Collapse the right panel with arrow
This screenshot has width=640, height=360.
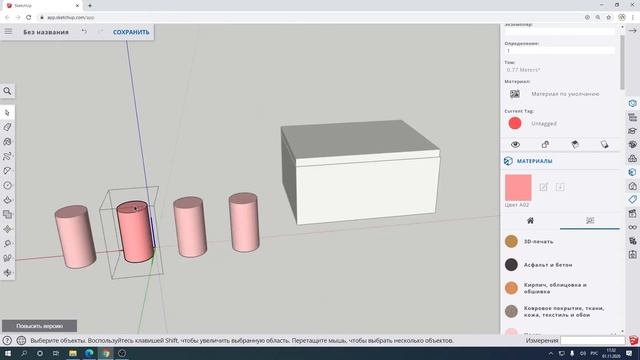coord(632,31)
